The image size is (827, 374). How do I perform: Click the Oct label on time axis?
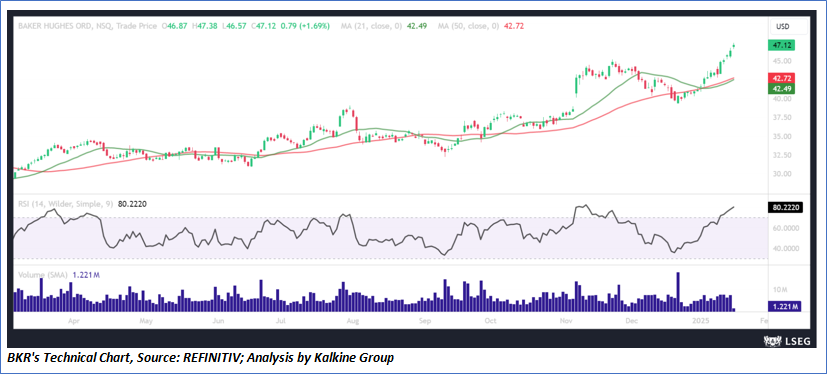(x=491, y=320)
